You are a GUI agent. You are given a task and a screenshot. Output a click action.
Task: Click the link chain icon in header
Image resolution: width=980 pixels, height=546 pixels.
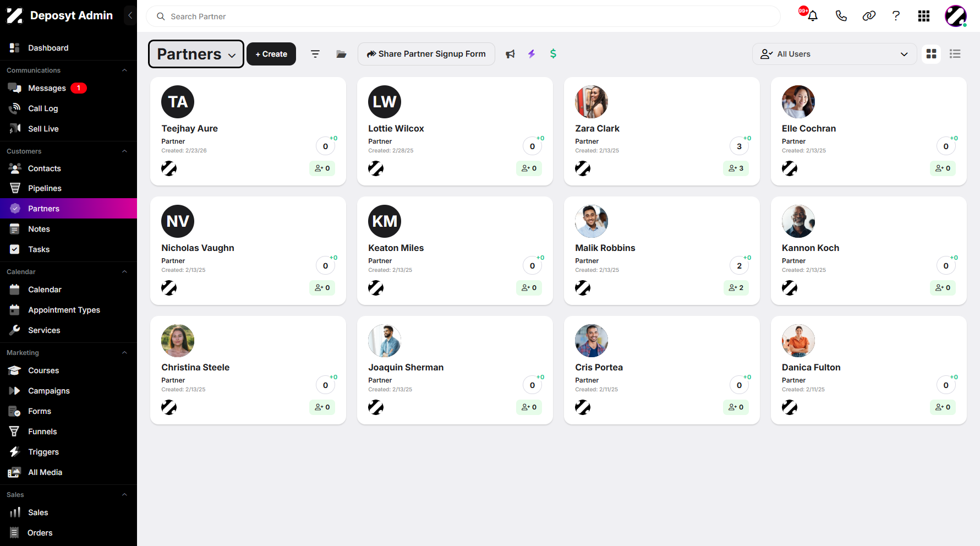[x=869, y=16]
